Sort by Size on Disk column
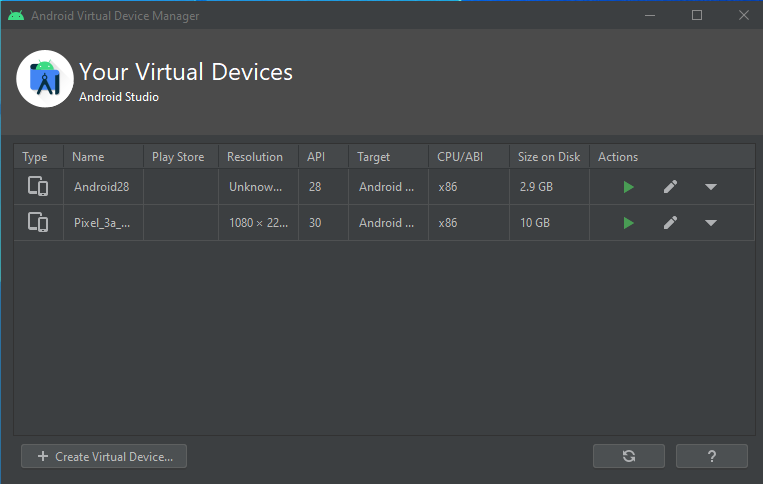763x484 pixels. [548, 157]
